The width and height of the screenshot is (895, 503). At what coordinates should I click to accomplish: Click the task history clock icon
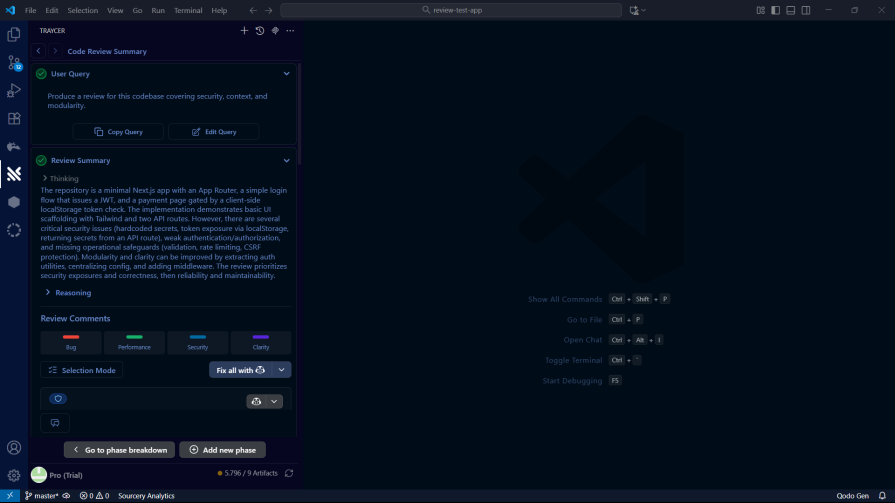pyautogui.click(x=259, y=31)
